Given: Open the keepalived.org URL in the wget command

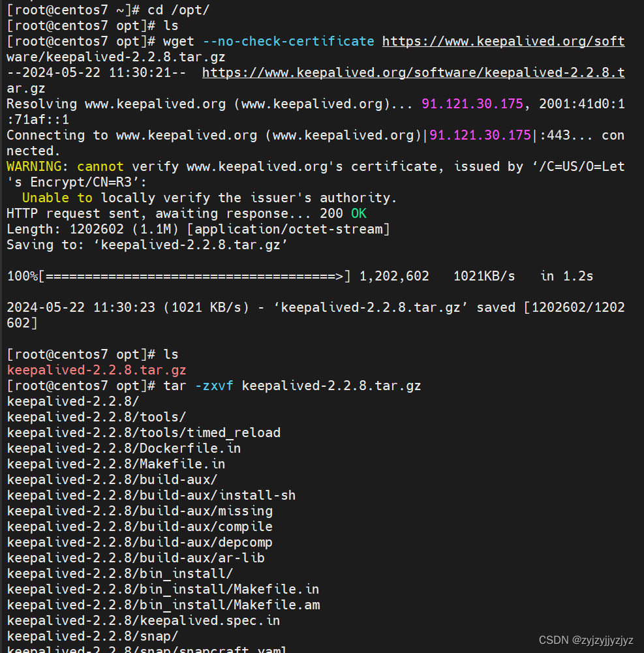Looking at the screenshot, I should pos(502,42).
